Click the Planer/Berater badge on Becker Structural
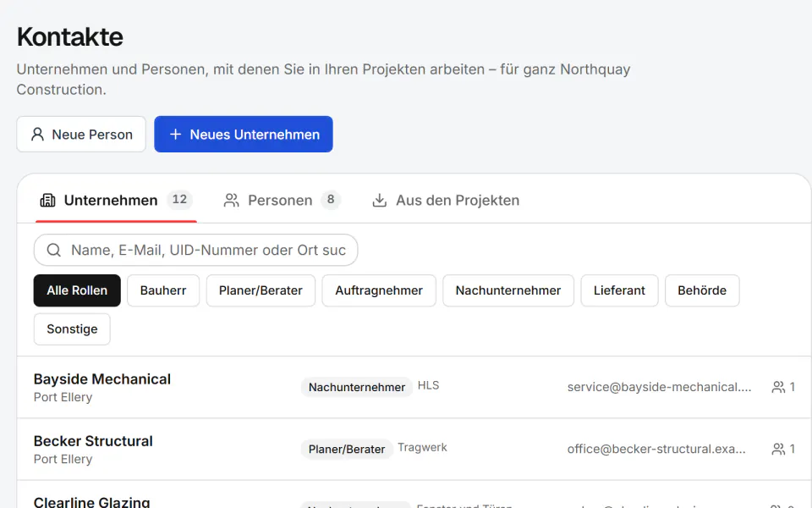 (347, 449)
